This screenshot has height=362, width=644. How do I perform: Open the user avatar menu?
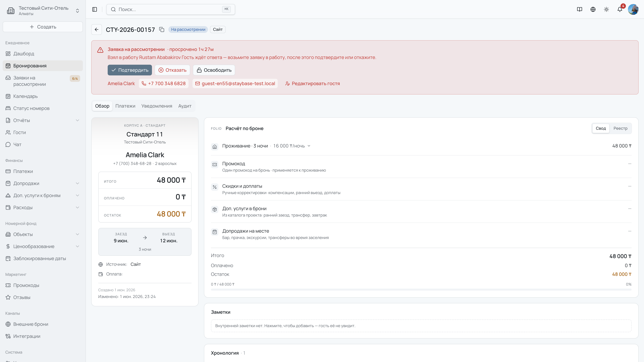pyautogui.click(x=633, y=10)
